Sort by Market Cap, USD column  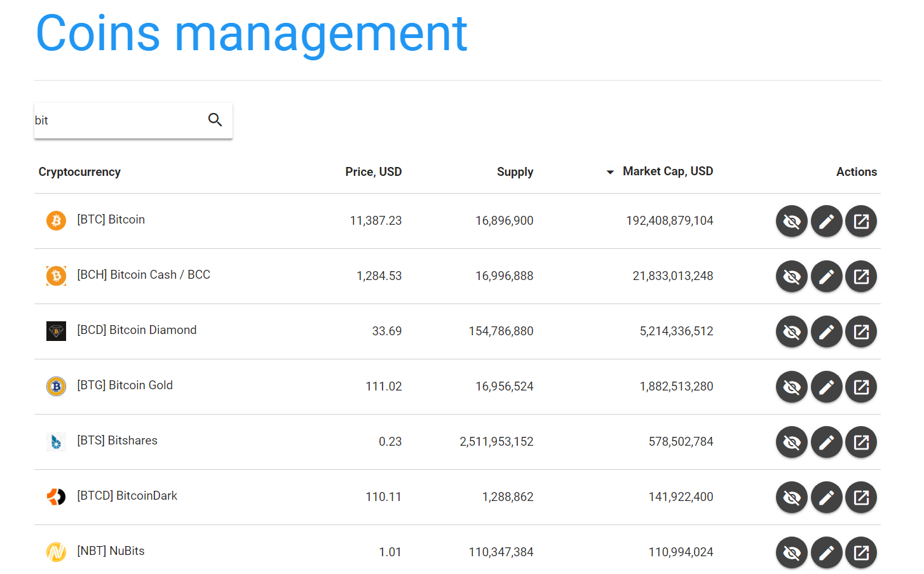[668, 171]
